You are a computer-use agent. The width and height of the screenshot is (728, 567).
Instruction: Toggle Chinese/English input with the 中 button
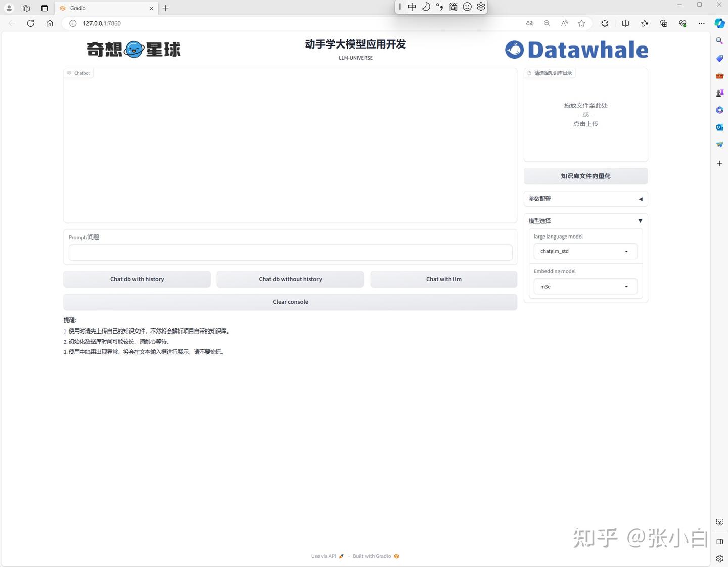pyautogui.click(x=412, y=7)
